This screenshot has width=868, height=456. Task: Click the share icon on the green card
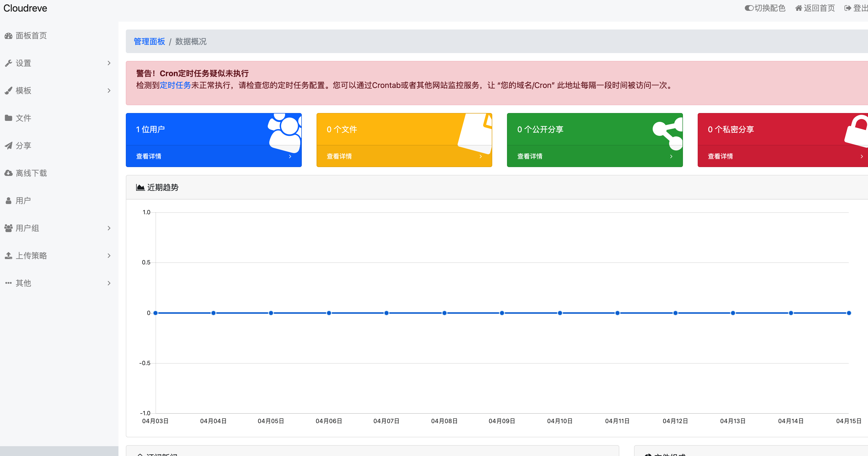tap(668, 134)
